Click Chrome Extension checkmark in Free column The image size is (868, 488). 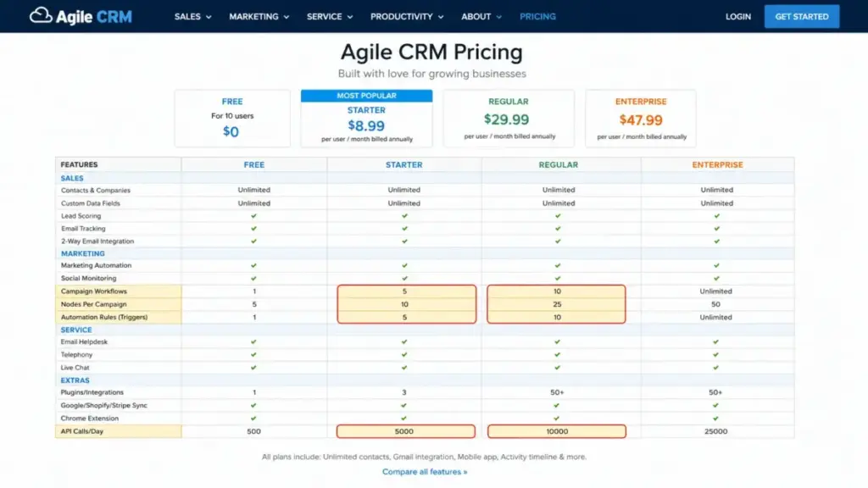[x=253, y=419]
